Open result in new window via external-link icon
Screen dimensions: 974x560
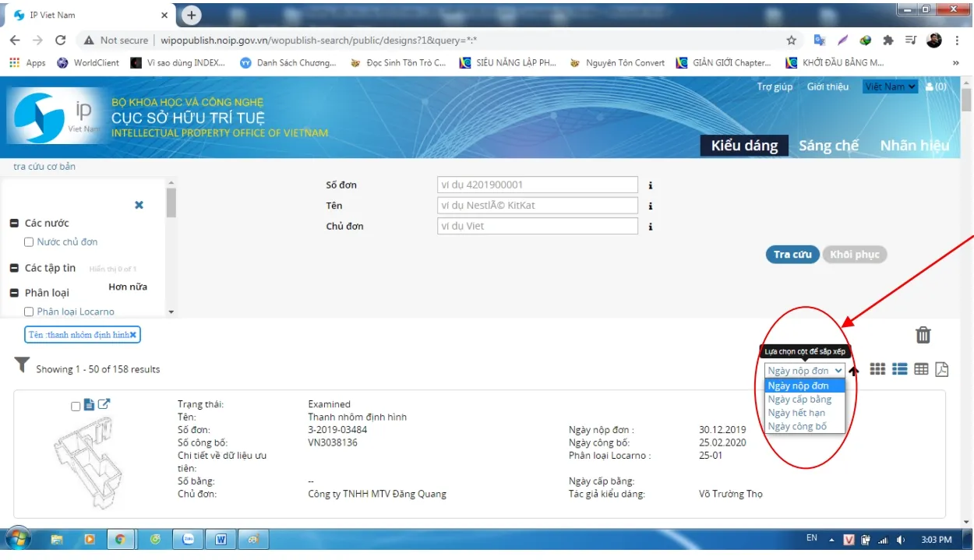click(104, 403)
